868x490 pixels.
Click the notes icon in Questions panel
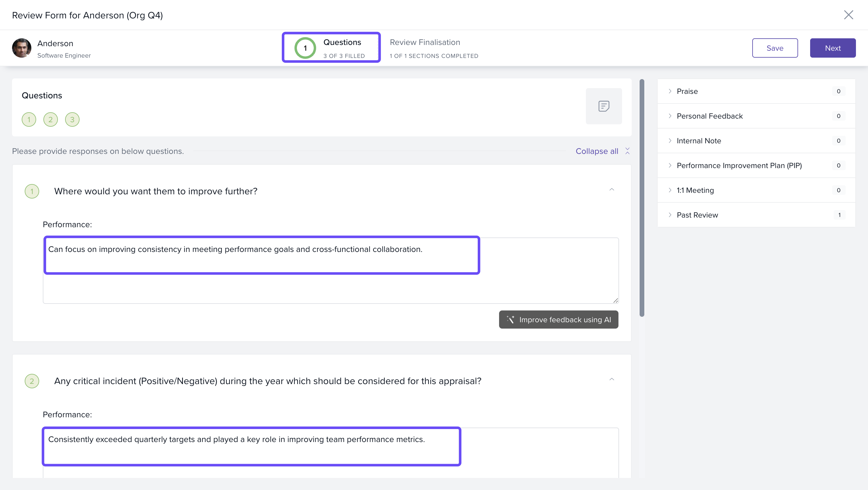(603, 106)
